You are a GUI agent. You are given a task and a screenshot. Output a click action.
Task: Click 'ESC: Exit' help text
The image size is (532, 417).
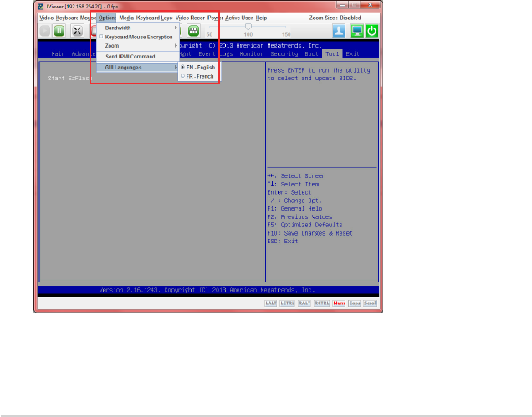pyautogui.click(x=282, y=242)
